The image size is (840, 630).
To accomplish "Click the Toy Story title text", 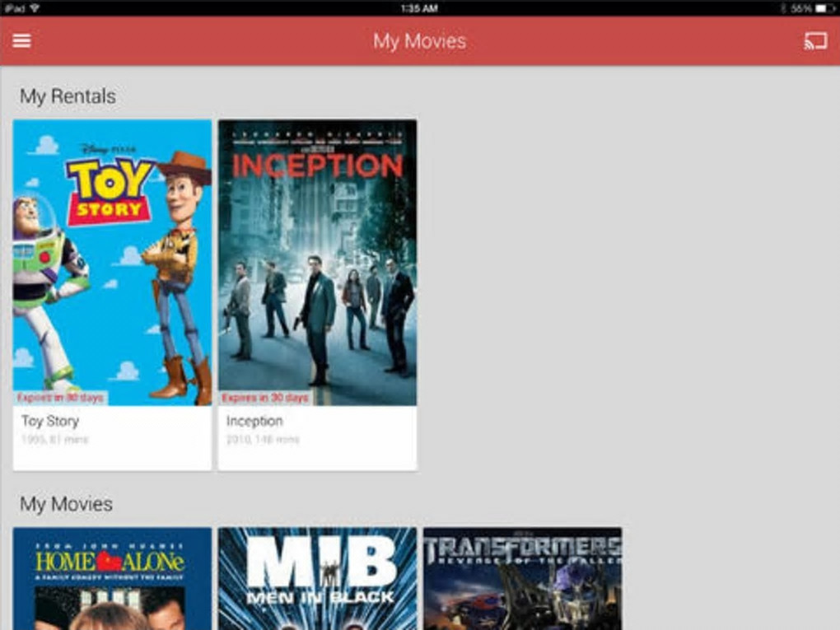I will click(x=50, y=421).
